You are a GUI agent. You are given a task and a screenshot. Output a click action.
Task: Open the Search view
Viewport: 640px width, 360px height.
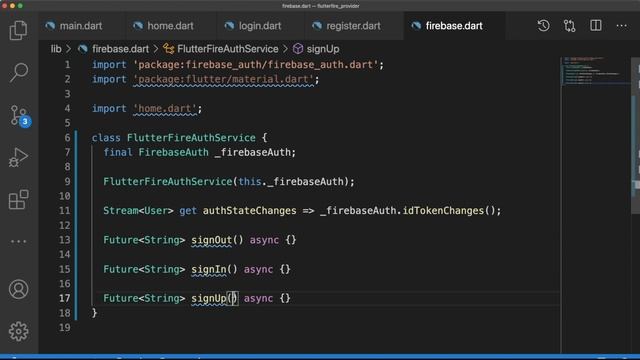18,73
